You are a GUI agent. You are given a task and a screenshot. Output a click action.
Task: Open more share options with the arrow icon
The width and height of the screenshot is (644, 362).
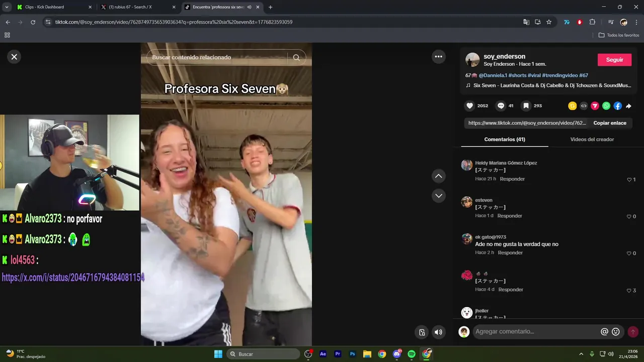click(628, 106)
